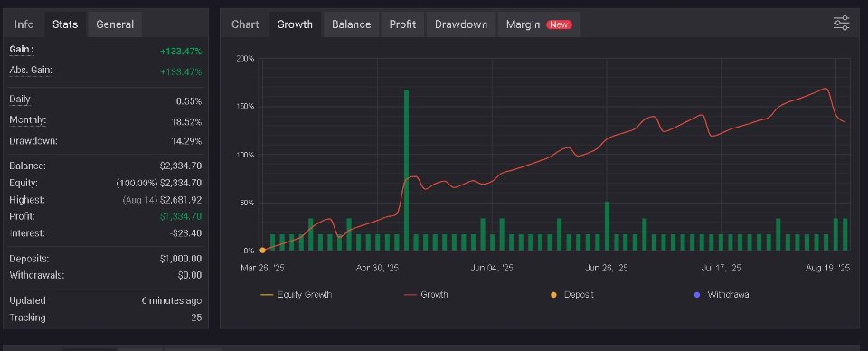Toggle the Withdrawal legend entry

722,295
